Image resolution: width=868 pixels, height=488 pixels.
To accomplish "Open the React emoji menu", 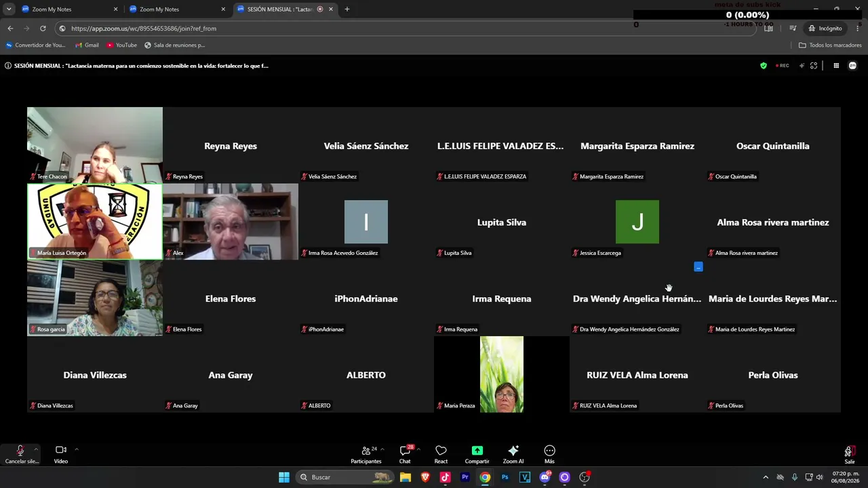I will pos(441,454).
